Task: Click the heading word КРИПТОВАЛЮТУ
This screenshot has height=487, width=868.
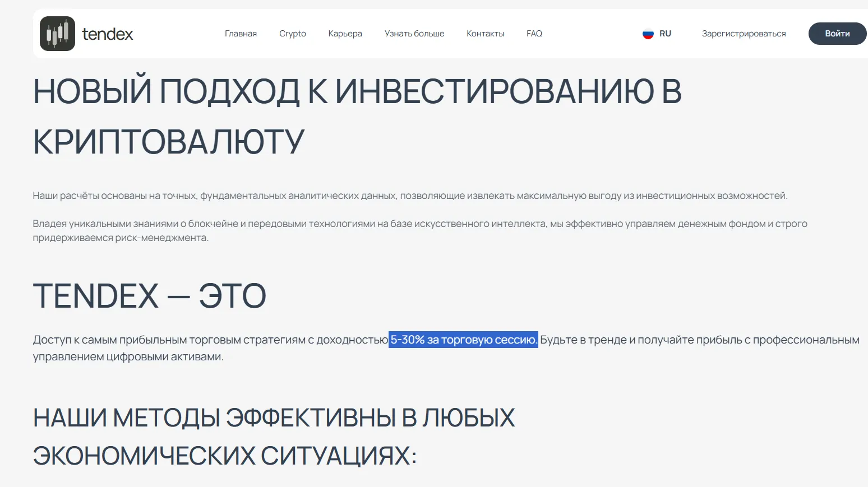Action: click(169, 141)
